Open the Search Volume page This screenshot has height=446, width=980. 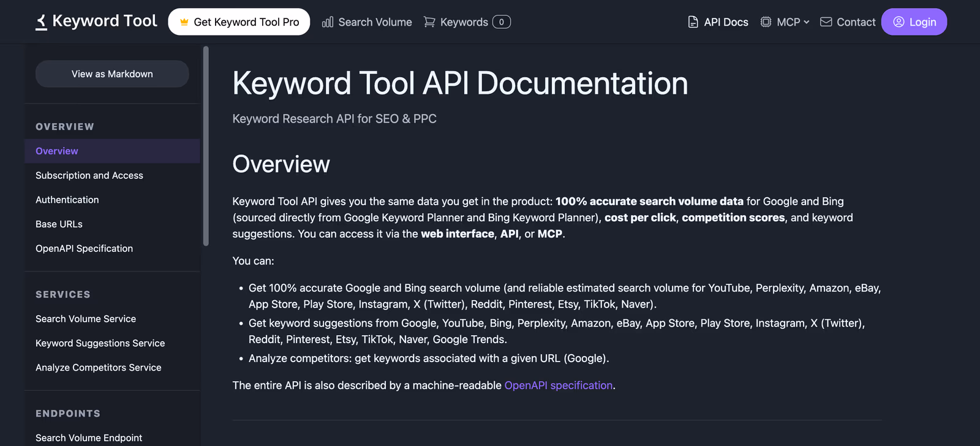(367, 22)
